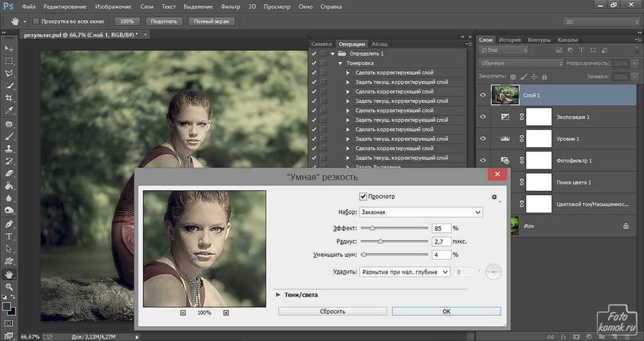This screenshot has height=341, width=644.
Task: Lock all layer attributes
Action: click(x=545, y=77)
